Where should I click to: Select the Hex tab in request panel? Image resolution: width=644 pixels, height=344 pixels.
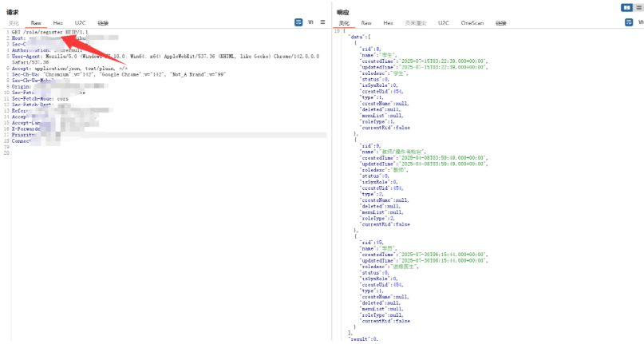click(58, 23)
